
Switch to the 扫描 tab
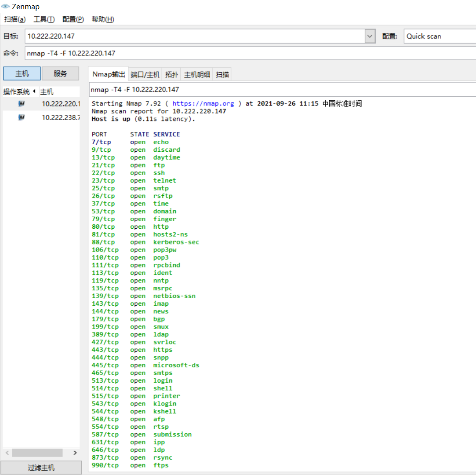click(222, 75)
